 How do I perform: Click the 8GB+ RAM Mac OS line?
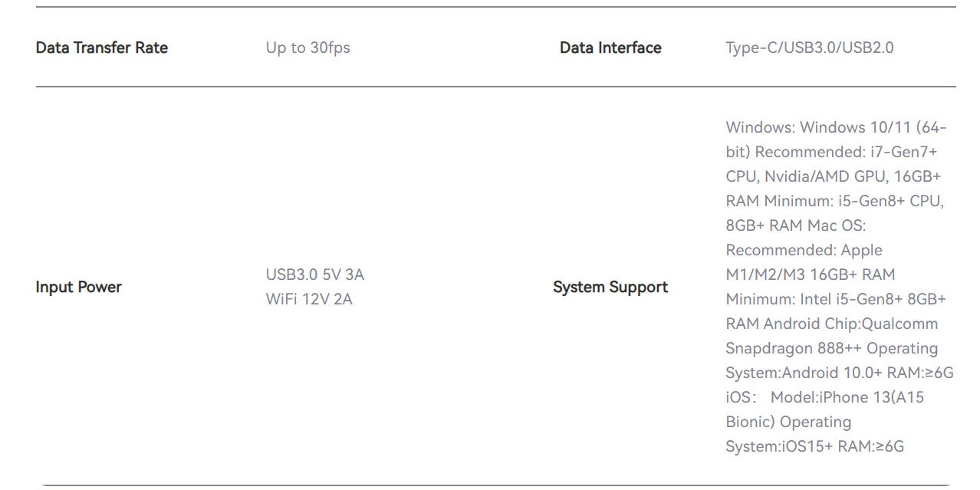click(795, 225)
